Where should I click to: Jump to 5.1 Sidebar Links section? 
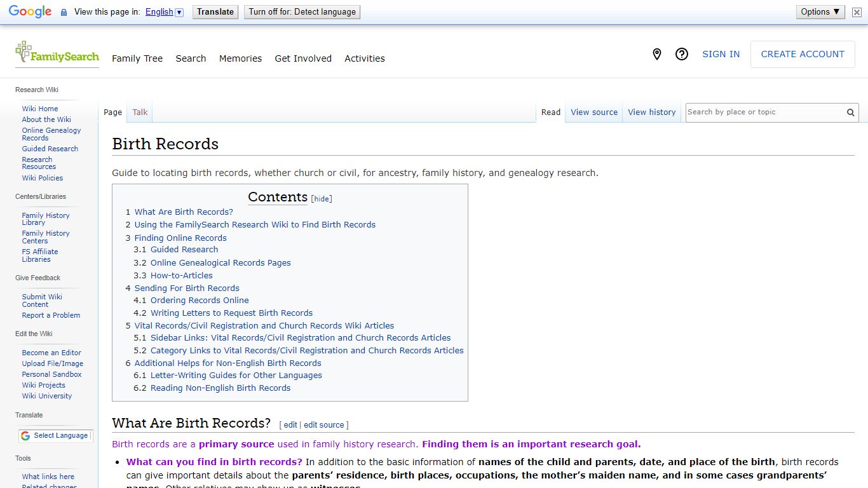point(292,338)
